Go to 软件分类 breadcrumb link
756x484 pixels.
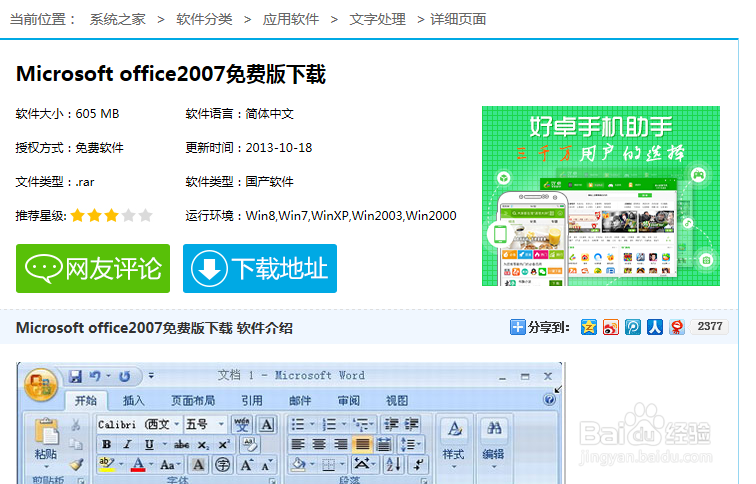coord(204,19)
